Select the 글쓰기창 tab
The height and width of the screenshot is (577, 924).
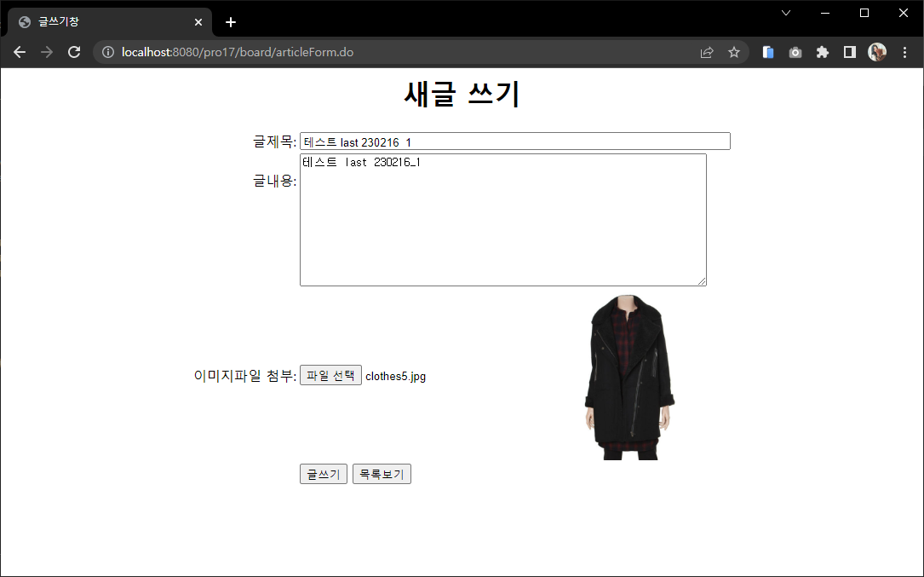pyautogui.click(x=109, y=22)
